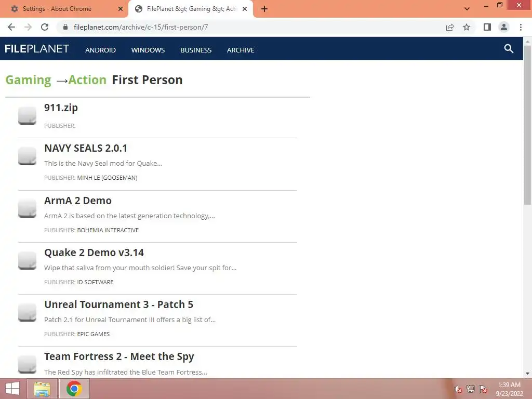Click the browser Back arrow

[11, 27]
